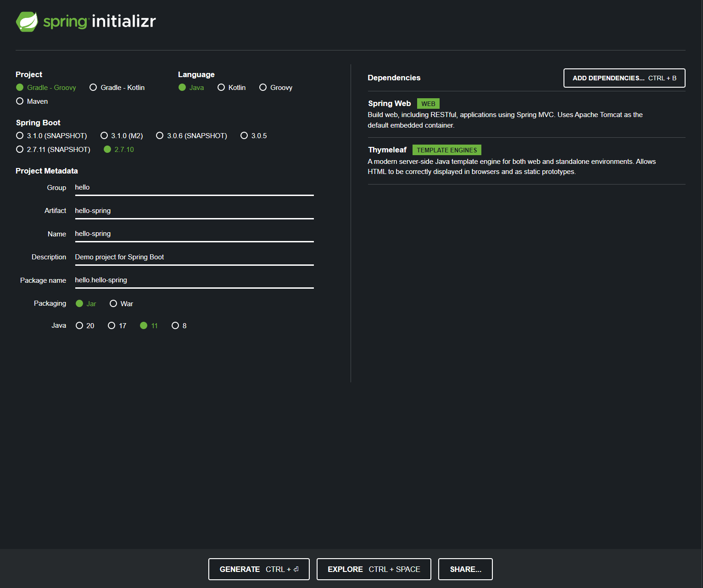Select Gradle - Kotlin project type
The width and height of the screenshot is (703, 588).
(x=117, y=87)
